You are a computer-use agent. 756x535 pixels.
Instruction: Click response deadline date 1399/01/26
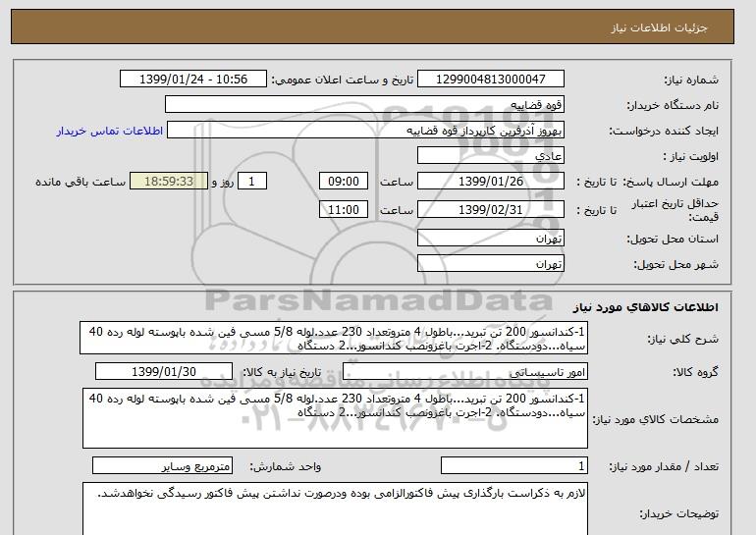pos(490,182)
